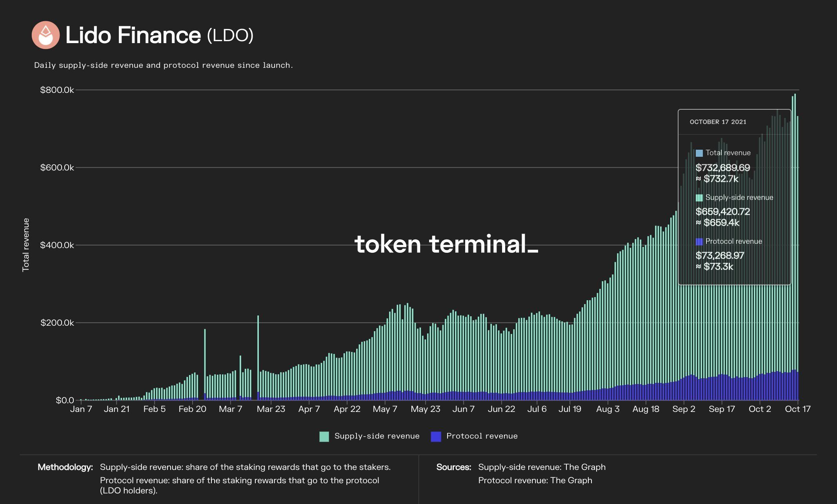Screen dimensions: 837x504
Task: Click the $800.0k y-axis label
Action: click(x=57, y=90)
